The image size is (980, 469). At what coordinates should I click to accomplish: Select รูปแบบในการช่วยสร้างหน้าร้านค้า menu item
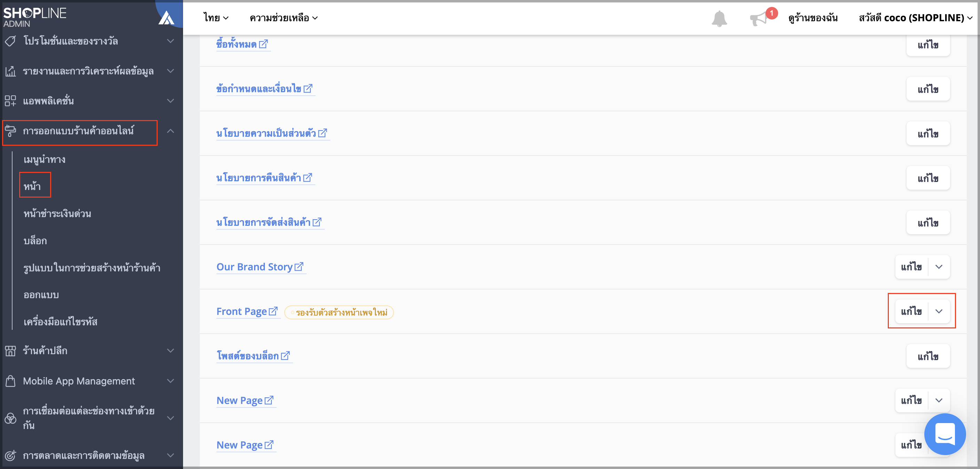click(92, 268)
